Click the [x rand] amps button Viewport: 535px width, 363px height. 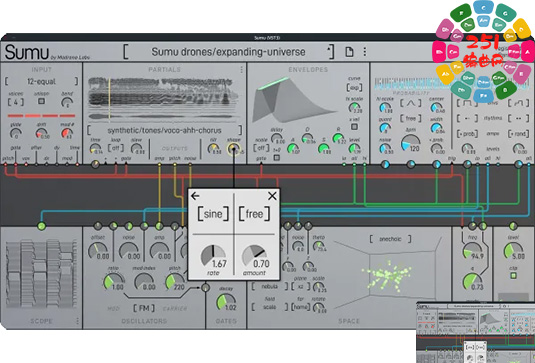click(x=518, y=134)
